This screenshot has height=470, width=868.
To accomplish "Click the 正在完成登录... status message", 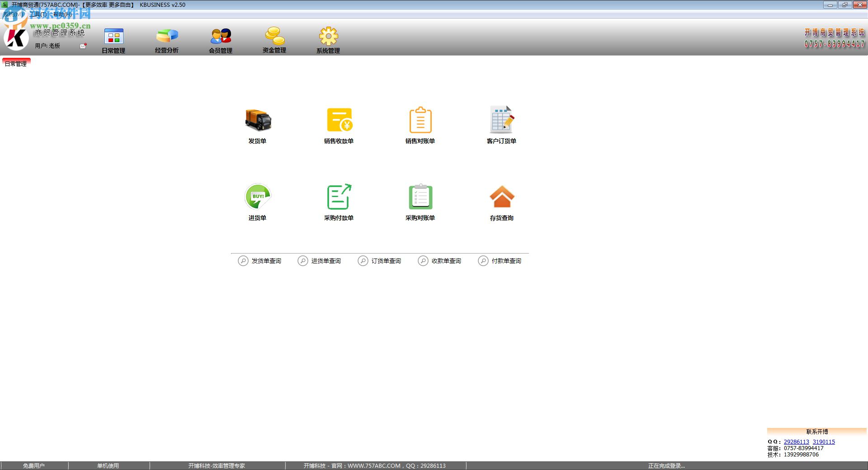I will pyautogui.click(x=666, y=465).
